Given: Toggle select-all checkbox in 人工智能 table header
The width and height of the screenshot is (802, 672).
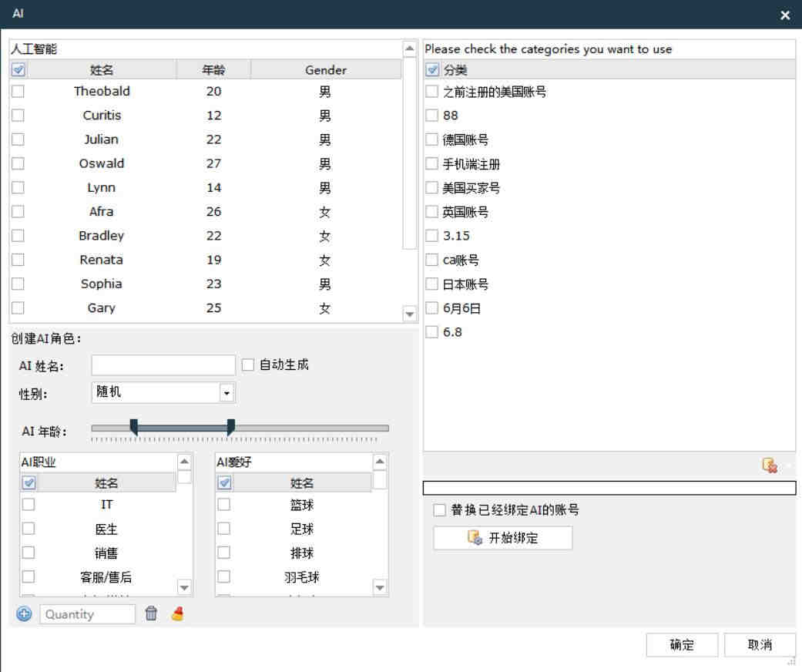Looking at the screenshot, I should tap(19, 70).
